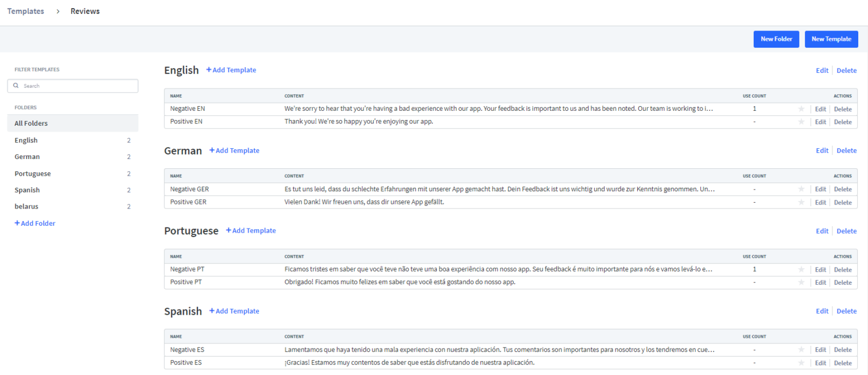868x375 pixels.
Task: Star the Negative EN template as favorite
Action: [801, 109]
